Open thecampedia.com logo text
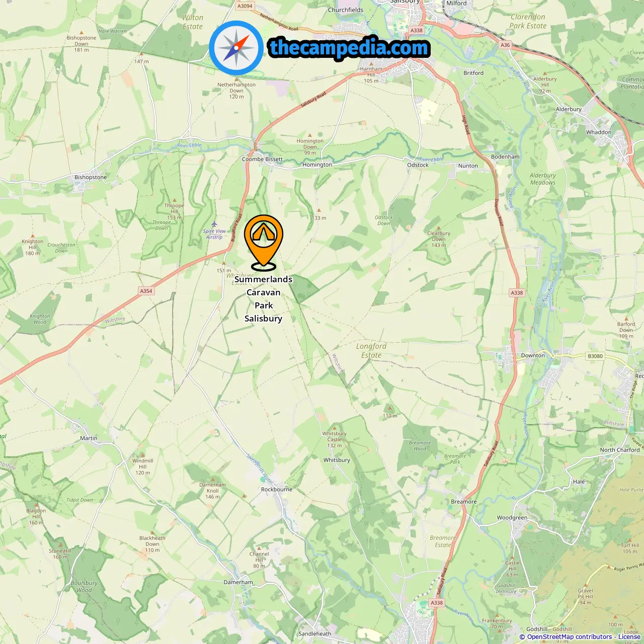Viewport: 644px width, 644px height. pos(349,48)
